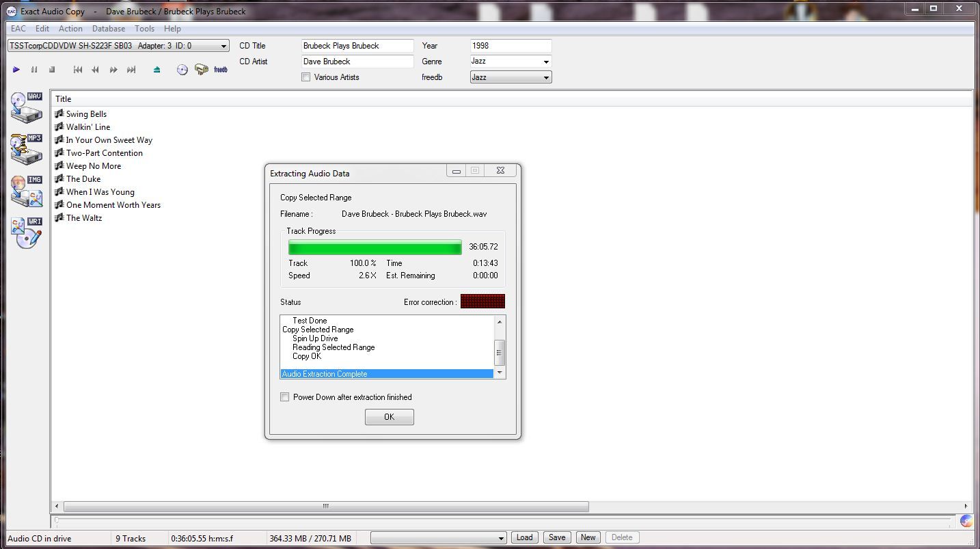Viewport: 980px width, 549px height.
Task: Open the Edit menu
Action: click(x=42, y=29)
